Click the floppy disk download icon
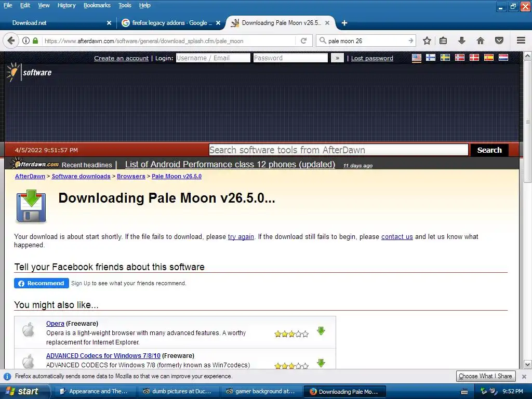The image size is (532, 399). pos(31,206)
